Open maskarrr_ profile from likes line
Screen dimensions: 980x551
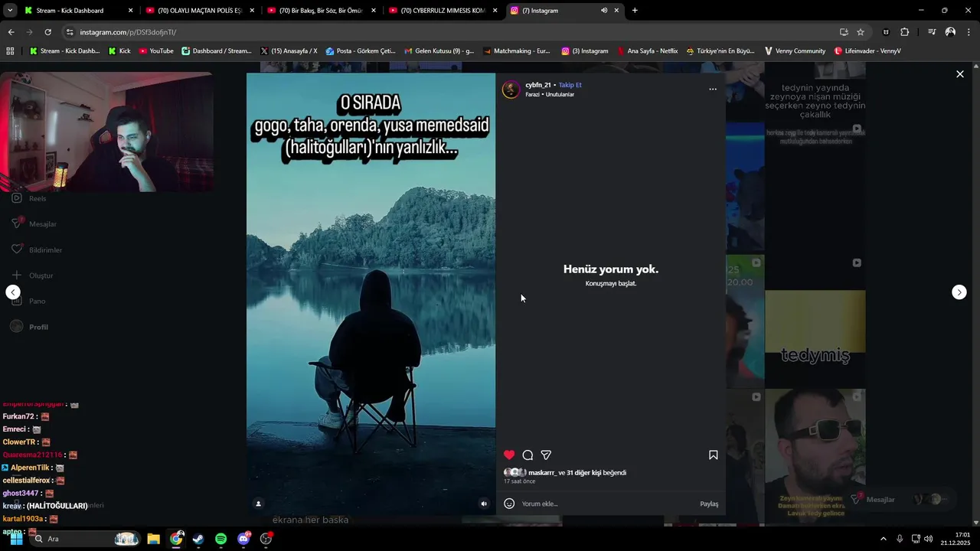[x=543, y=473]
